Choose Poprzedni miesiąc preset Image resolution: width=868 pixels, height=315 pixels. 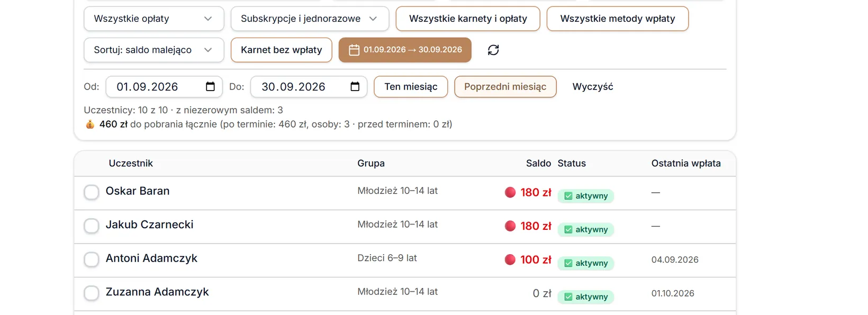click(x=505, y=87)
